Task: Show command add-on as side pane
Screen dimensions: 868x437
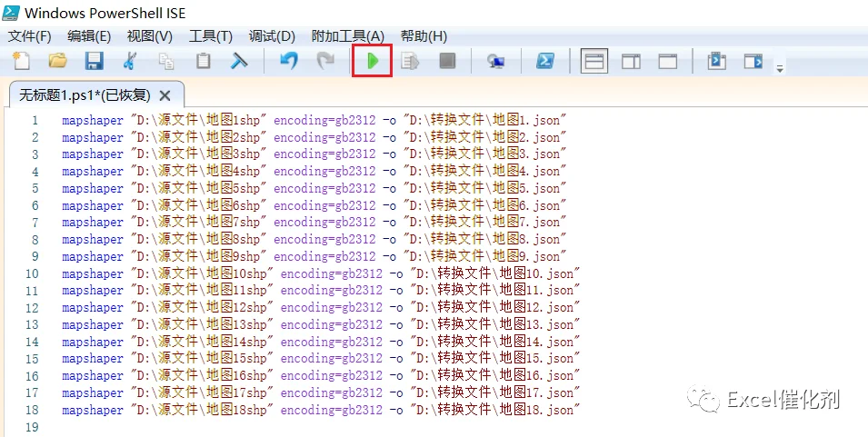Action: (x=753, y=60)
